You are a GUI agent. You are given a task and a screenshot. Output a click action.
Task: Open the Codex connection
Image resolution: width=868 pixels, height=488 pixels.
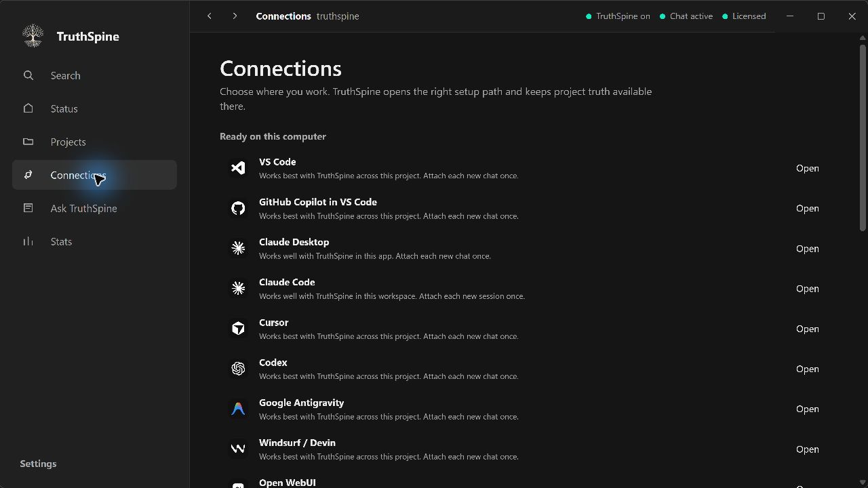coord(807,369)
